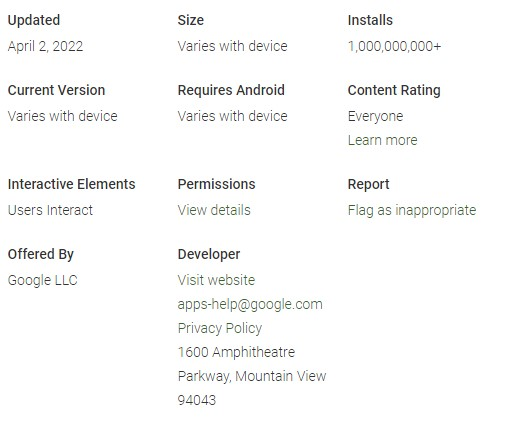Viewport: 531px width, 432px height.
Task: Click the 1,000,000,000+ installs count
Action: tap(395, 46)
